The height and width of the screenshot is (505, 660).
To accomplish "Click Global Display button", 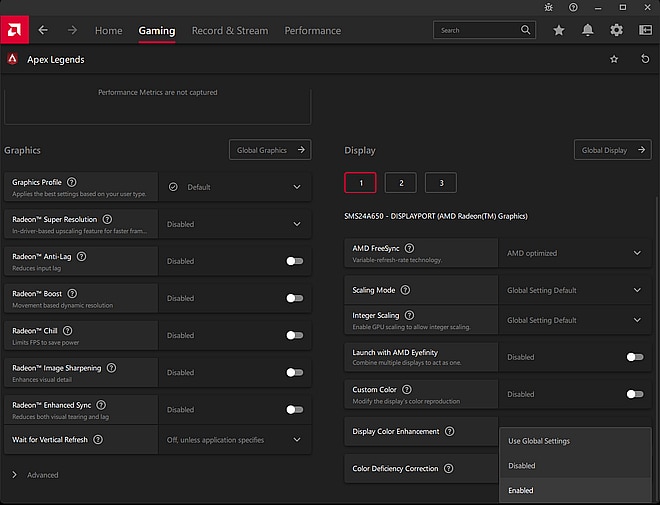I will (612, 150).
